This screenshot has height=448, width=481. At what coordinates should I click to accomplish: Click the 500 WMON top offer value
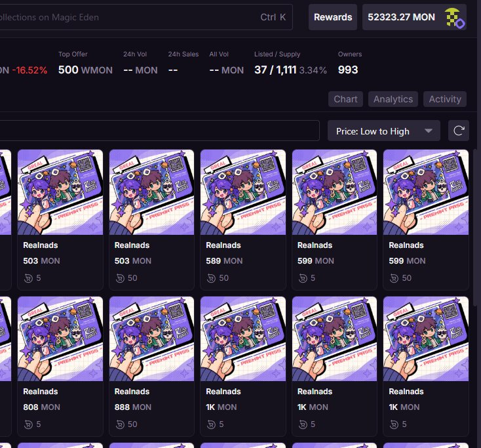click(x=85, y=70)
